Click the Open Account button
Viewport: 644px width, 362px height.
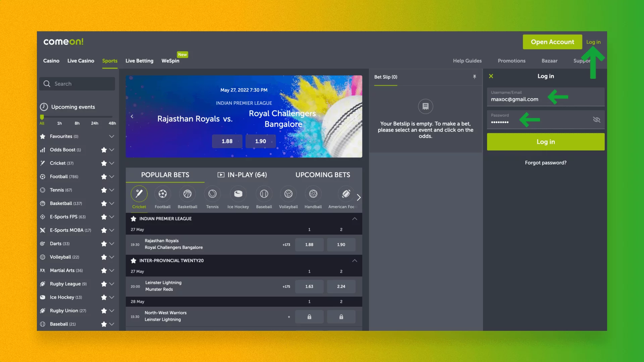[x=552, y=42]
